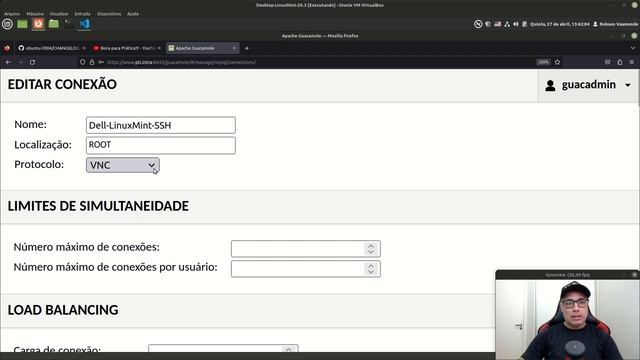Click Número máximo de conexões por usuário field

306,269
